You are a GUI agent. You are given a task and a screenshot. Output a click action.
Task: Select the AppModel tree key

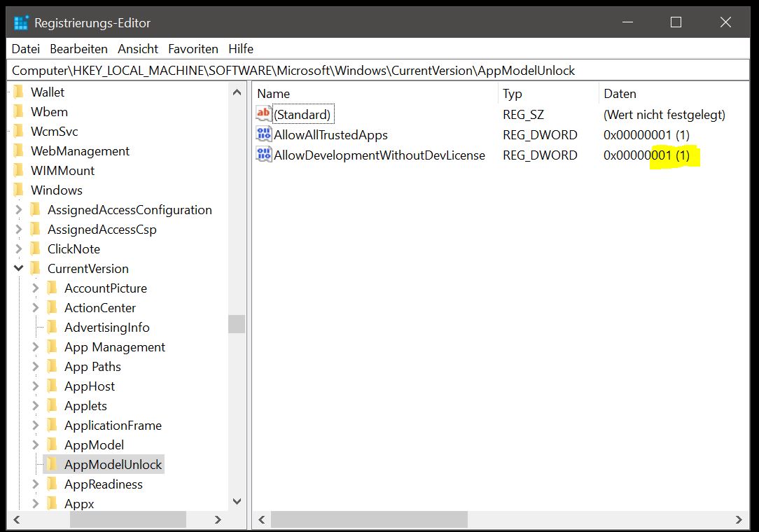tap(94, 445)
